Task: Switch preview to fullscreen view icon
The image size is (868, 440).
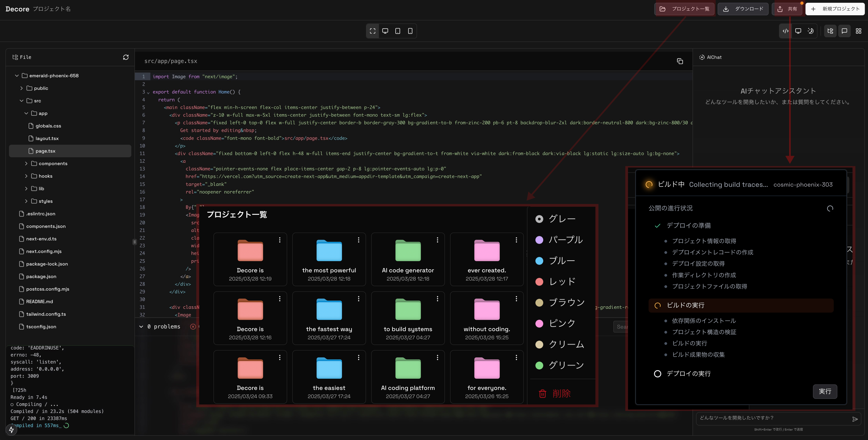Action: click(373, 31)
